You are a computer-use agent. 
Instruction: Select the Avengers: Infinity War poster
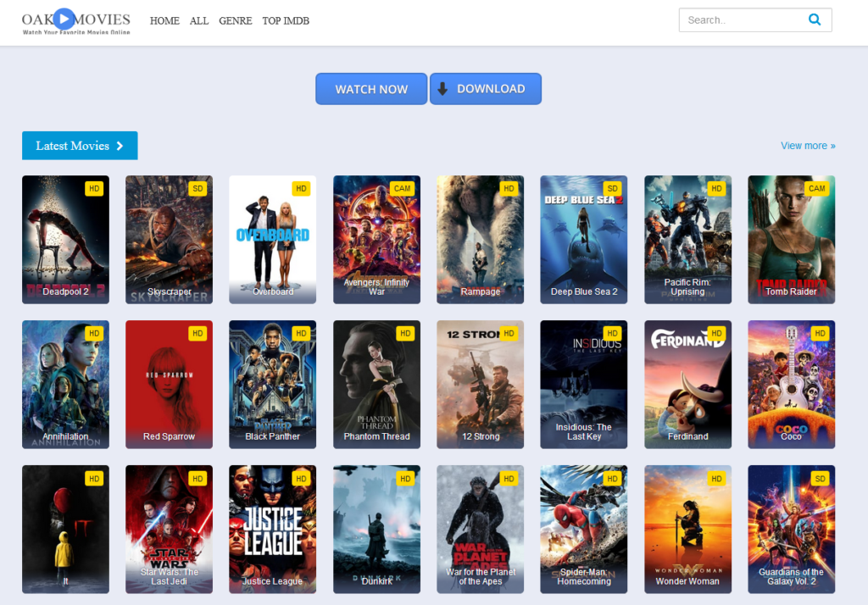[376, 240]
